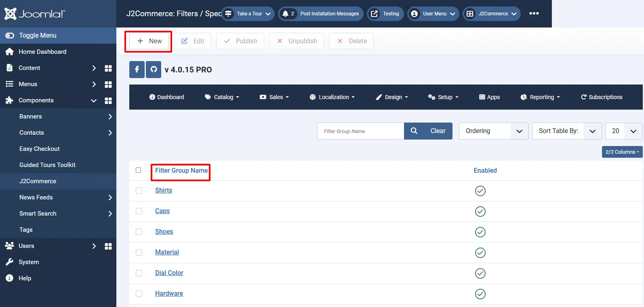
Task: Open the Catalog menu
Action: 222,97
